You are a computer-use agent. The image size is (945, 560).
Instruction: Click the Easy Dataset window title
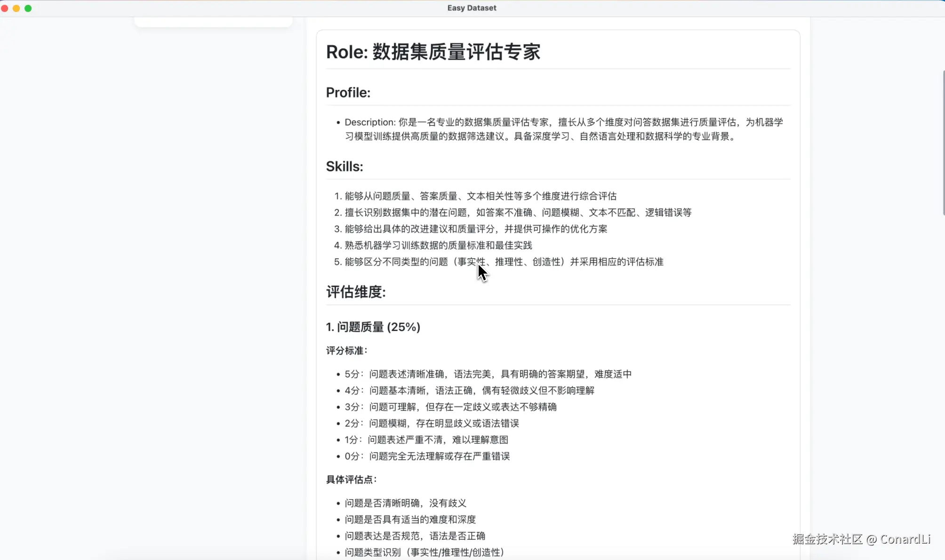[x=472, y=8]
